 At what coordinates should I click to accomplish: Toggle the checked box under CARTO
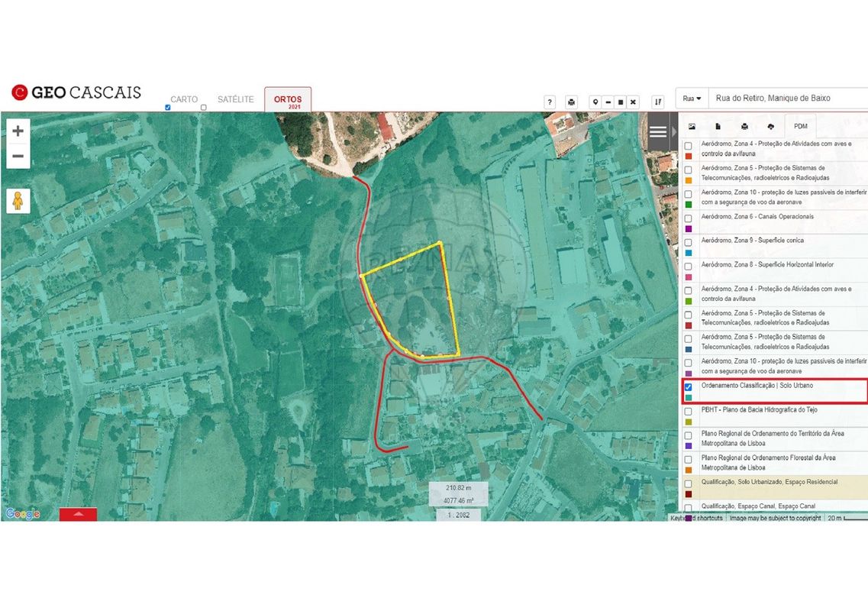point(168,108)
